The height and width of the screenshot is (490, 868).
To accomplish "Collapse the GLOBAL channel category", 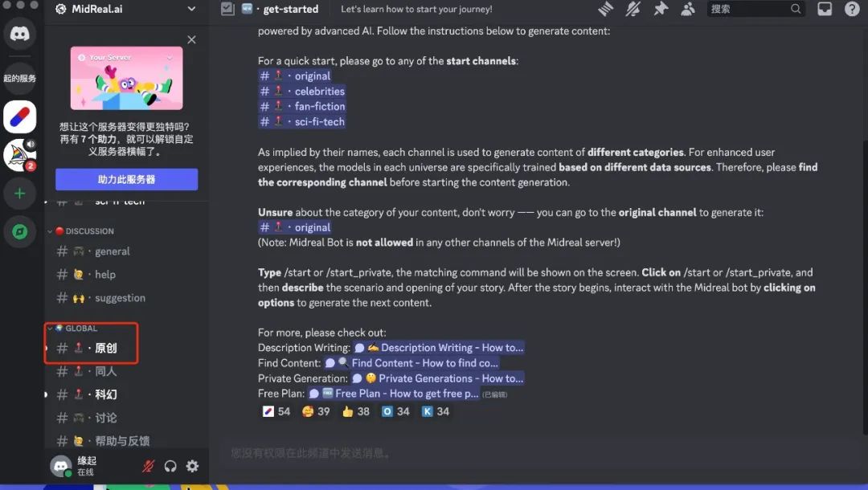I will click(76, 328).
